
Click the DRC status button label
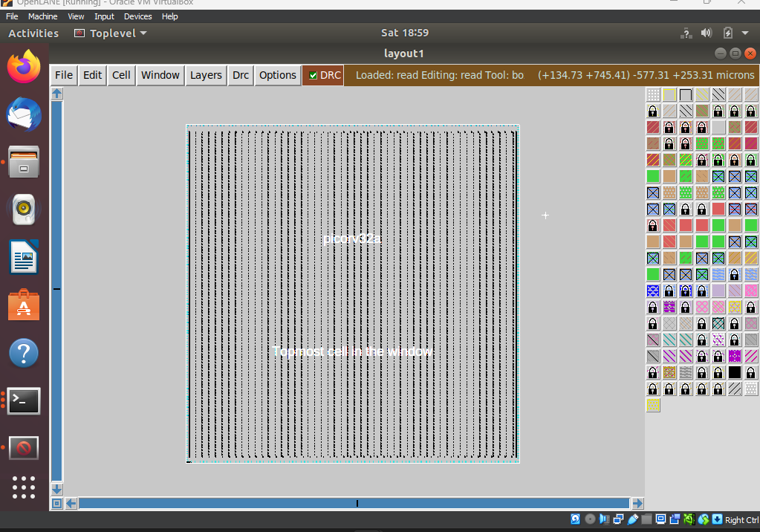[x=331, y=75]
